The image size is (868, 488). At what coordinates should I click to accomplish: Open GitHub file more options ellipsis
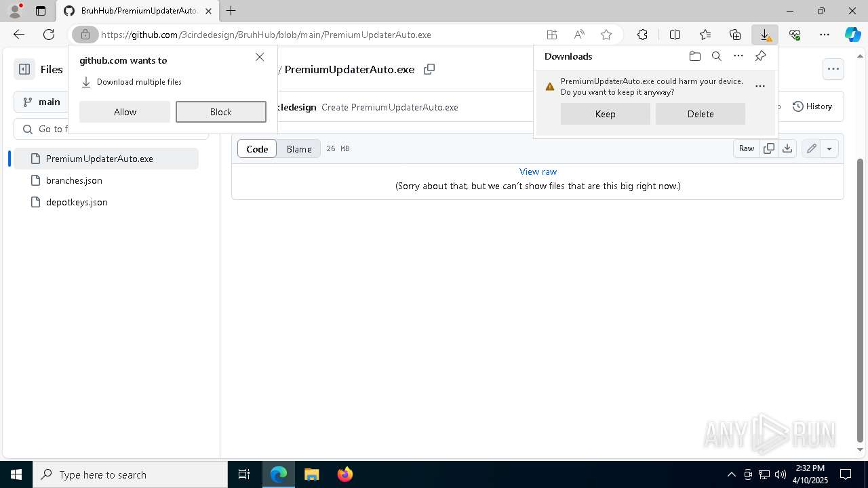[x=833, y=69]
